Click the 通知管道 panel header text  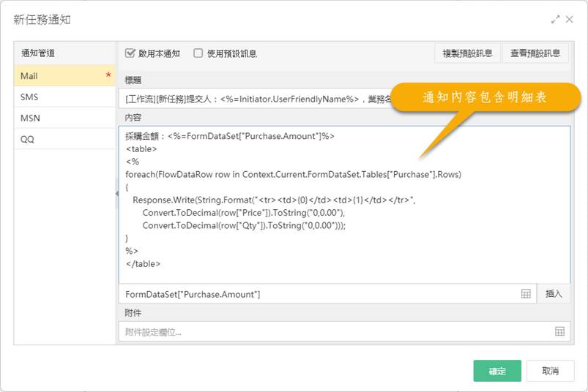point(38,53)
